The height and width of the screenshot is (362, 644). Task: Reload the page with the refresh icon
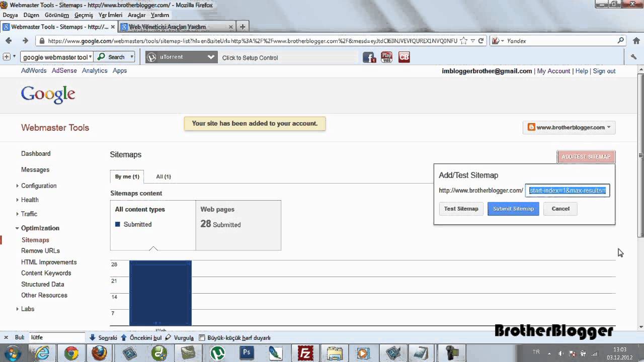(x=481, y=41)
